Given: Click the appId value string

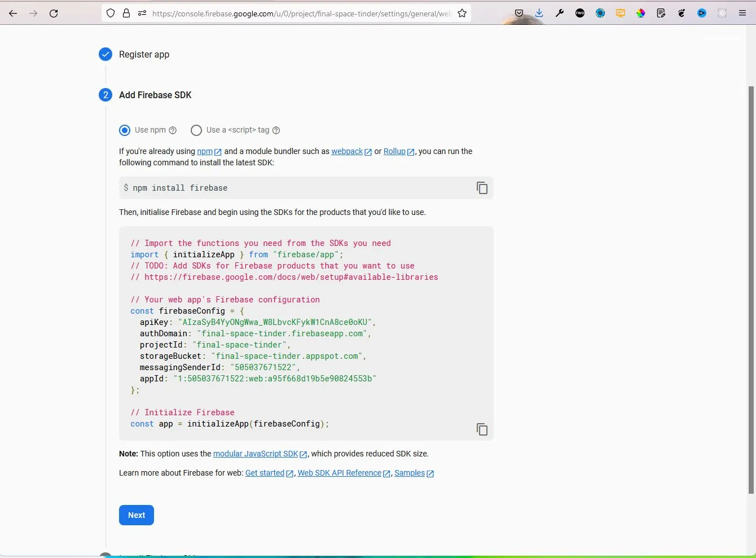Looking at the screenshot, I should click(x=275, y=379).
